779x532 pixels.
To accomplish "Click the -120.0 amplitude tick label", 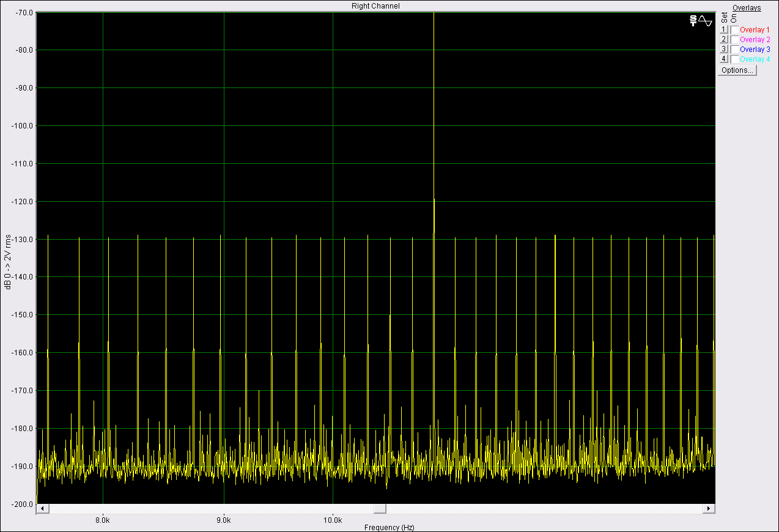I will pyautogui.click(x=22, y=201).
